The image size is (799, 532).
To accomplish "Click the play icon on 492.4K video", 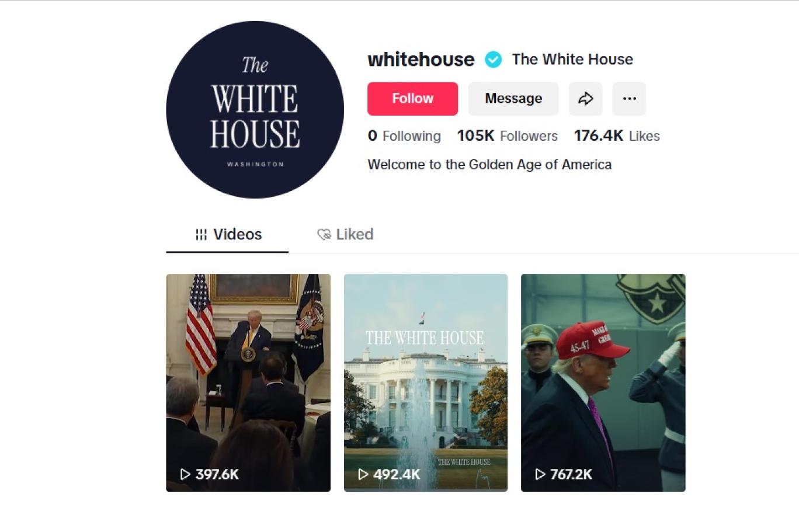I will 363,474.
